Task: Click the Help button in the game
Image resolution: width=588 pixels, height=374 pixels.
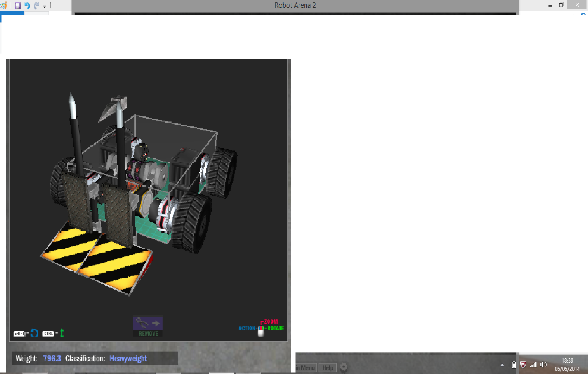Action: (328, 368)
